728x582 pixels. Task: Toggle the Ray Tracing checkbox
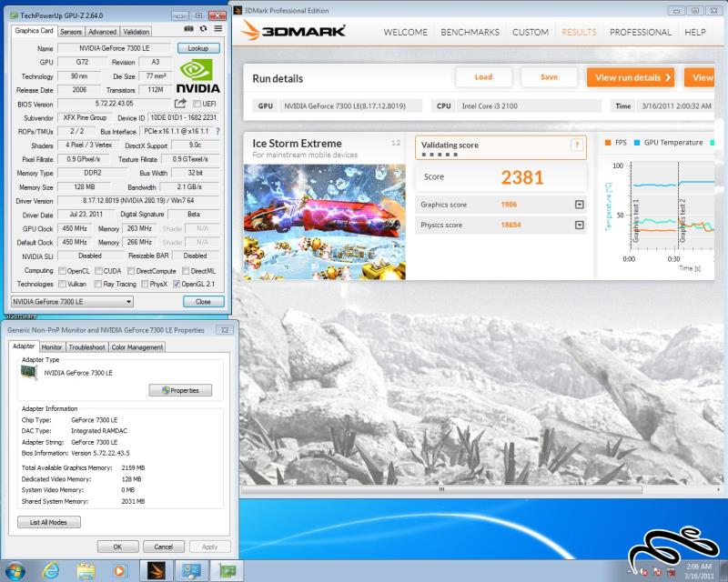point(98,284)
